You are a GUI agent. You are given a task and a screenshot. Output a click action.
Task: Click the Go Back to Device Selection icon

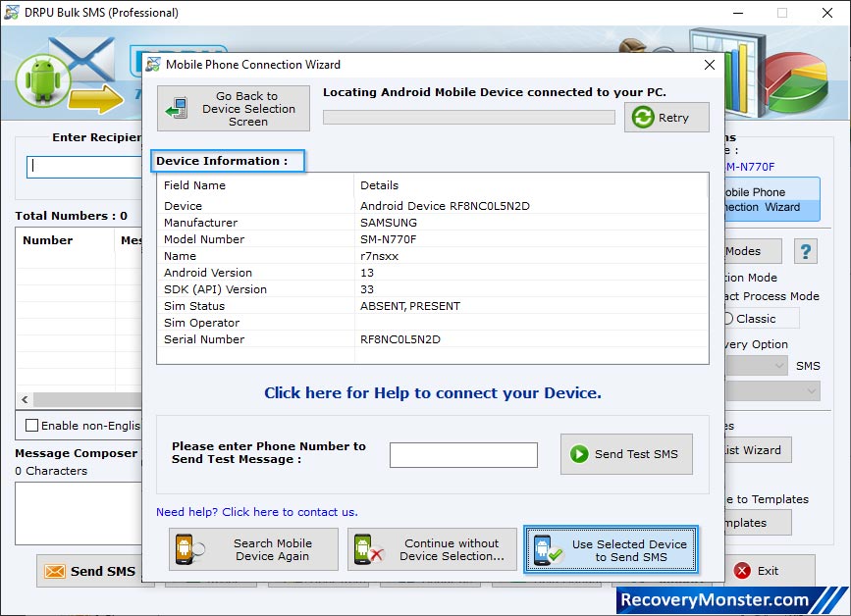(x=177, y=106)
